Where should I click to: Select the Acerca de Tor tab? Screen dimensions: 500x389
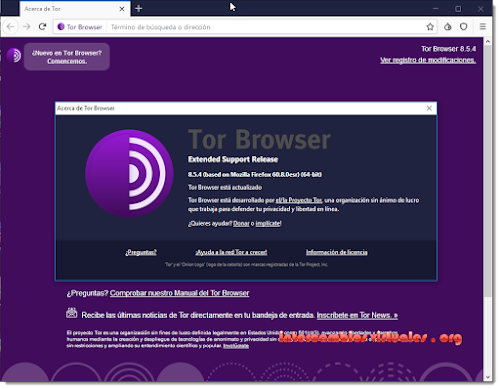74,9
